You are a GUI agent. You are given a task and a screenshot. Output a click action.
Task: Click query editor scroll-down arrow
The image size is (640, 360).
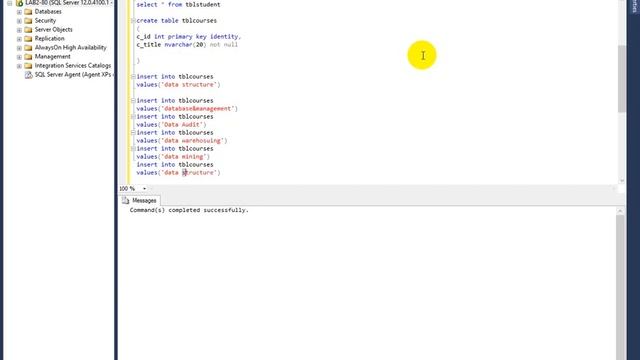click(622, 181)
